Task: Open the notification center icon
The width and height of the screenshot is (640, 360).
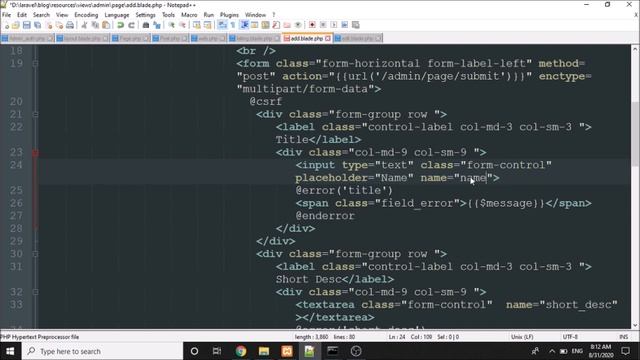Action: point(625,351)
